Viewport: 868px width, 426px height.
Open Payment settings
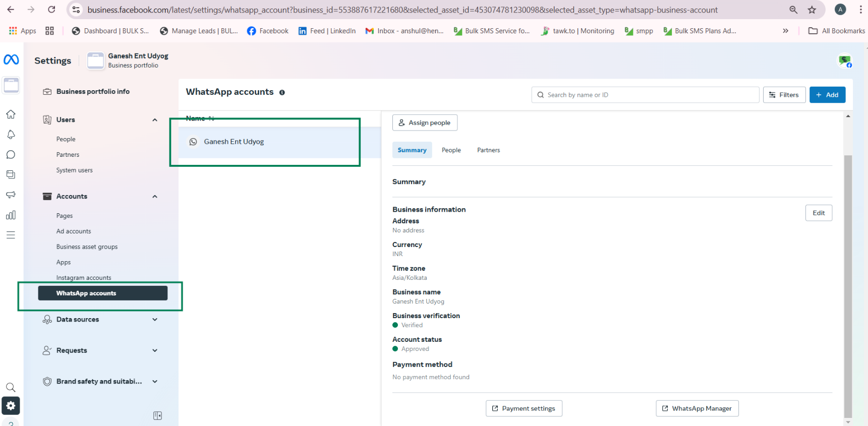pyautogui.click(x=524, y=408)
